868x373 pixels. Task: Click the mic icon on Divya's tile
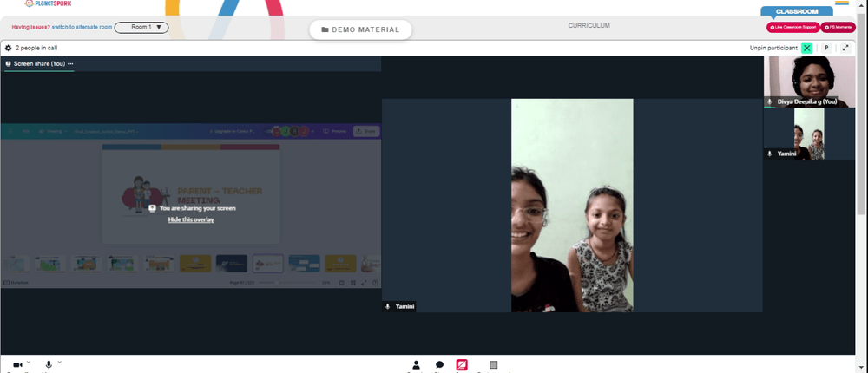click(769, 101)
